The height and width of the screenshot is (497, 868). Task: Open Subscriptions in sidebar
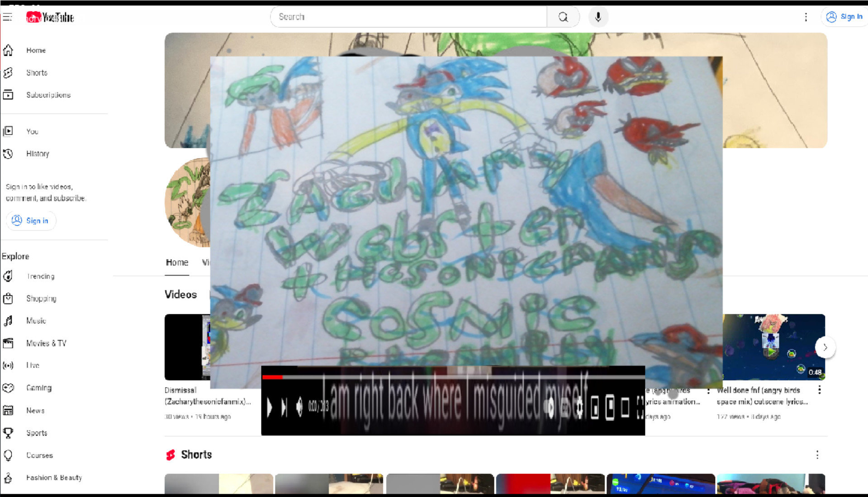point(48,95)
